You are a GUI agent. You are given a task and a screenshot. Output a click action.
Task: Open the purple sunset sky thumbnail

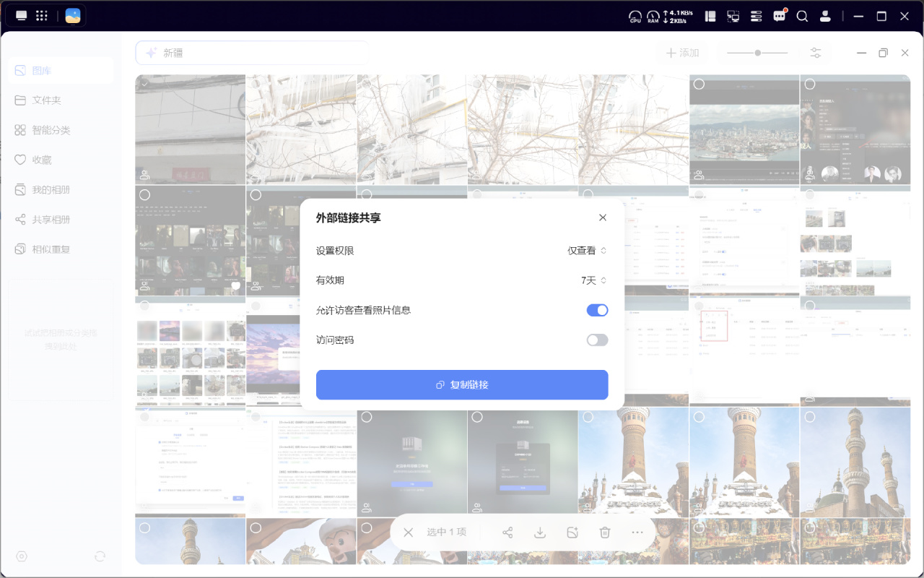pyautogui.click(x=274, y=352)
